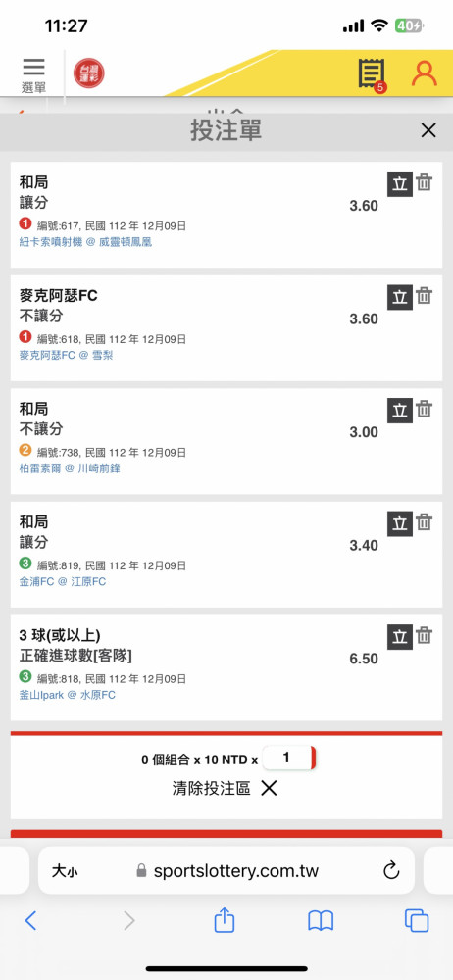
Task: Toggle 立 banker on bet 617
Action: pos(400,184)
